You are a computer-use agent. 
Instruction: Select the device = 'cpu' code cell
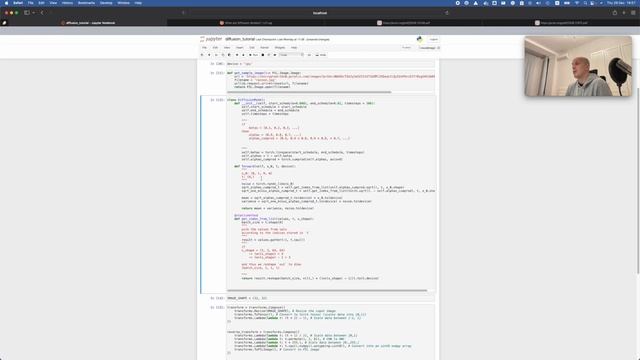tap(331, 64)
